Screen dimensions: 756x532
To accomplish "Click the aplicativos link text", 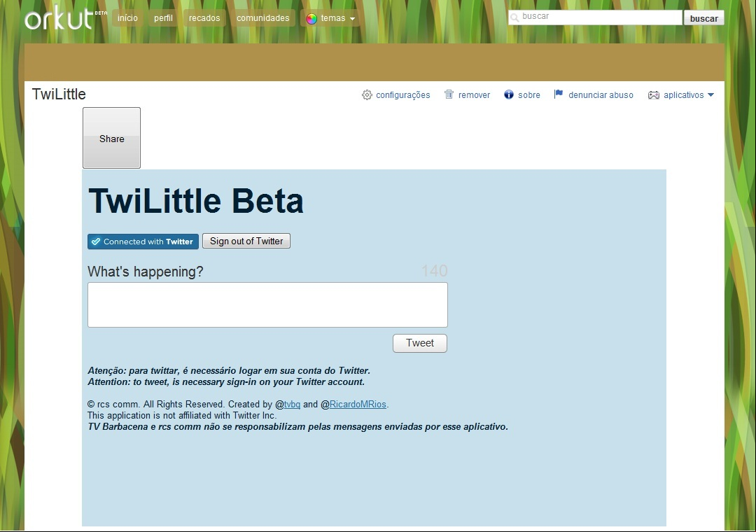I will [683, 95].
